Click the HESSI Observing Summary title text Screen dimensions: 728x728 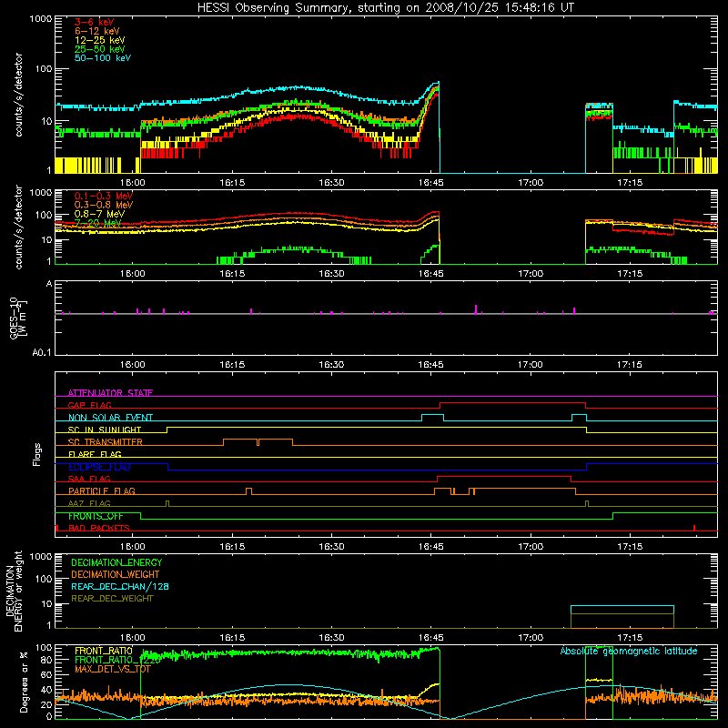click(x=386, y=8)
